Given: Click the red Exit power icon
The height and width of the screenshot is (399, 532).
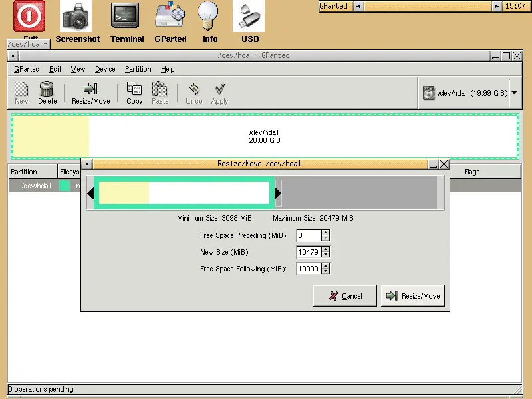Looking at the screenshot, I should [29, 15].
